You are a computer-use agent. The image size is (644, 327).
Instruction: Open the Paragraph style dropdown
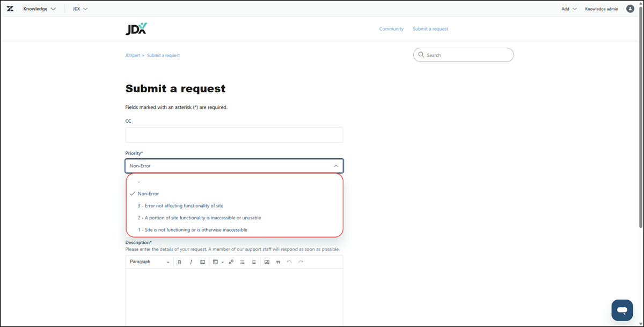[x=149, y=262]
